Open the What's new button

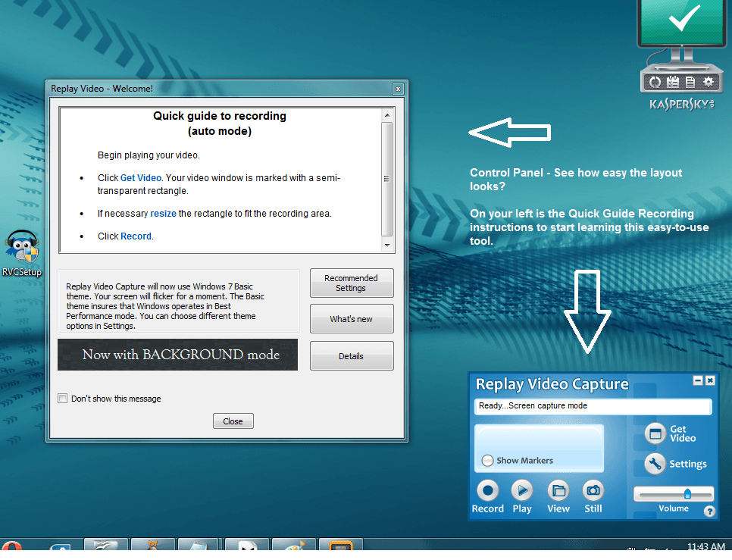(x=352, y=319)
